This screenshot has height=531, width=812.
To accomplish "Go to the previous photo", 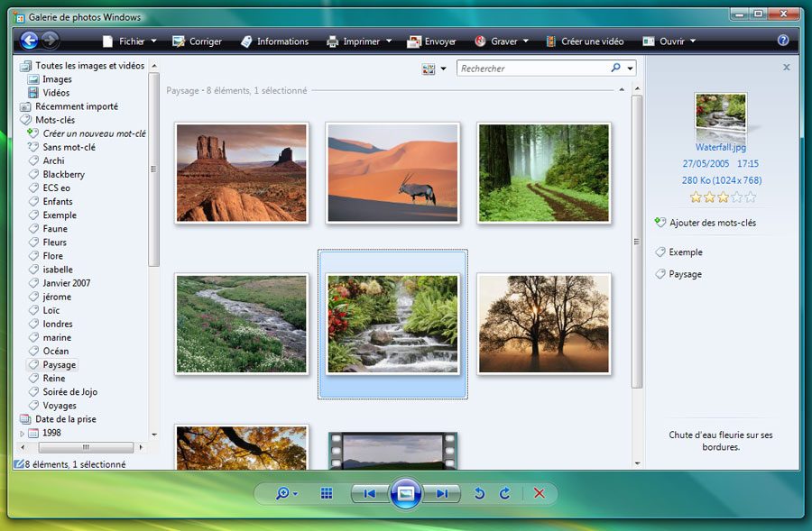I will tap(370, 493).
